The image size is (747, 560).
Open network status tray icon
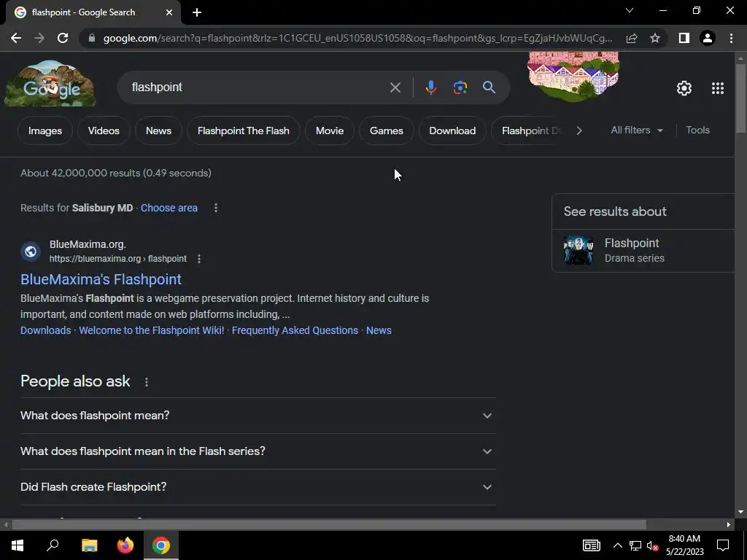point(635,545)
